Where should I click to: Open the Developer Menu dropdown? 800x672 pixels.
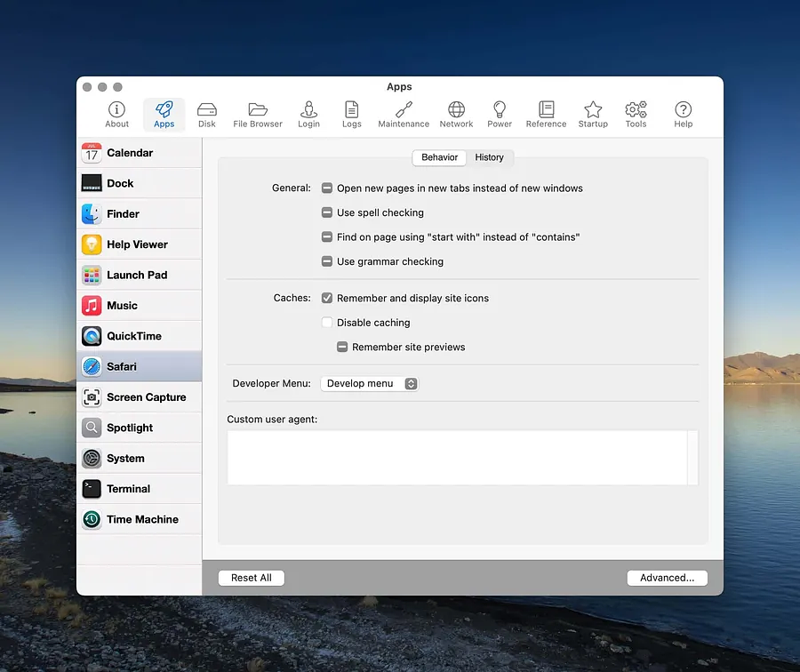[x=369, y=384]
